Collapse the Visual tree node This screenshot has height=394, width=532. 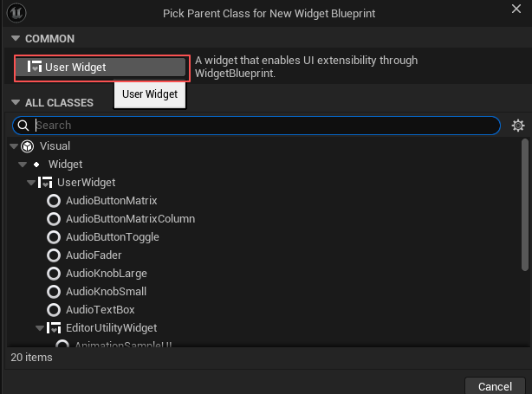click(13, 146)
